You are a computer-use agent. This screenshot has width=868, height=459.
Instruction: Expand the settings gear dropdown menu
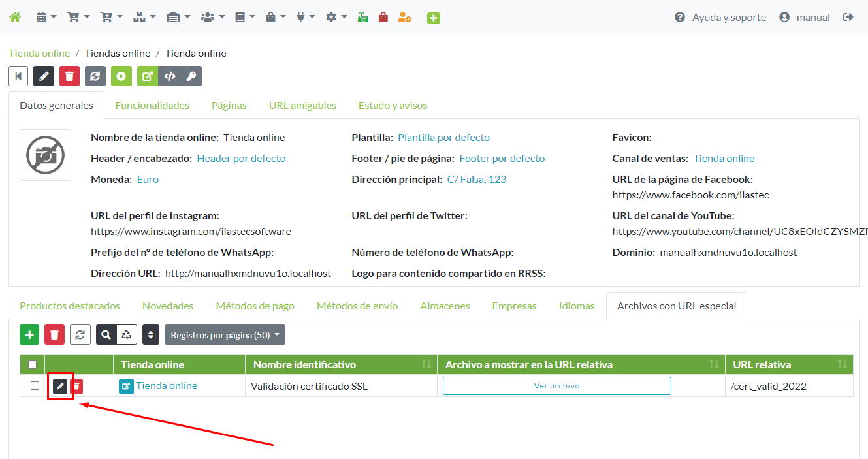coord(335,17)
